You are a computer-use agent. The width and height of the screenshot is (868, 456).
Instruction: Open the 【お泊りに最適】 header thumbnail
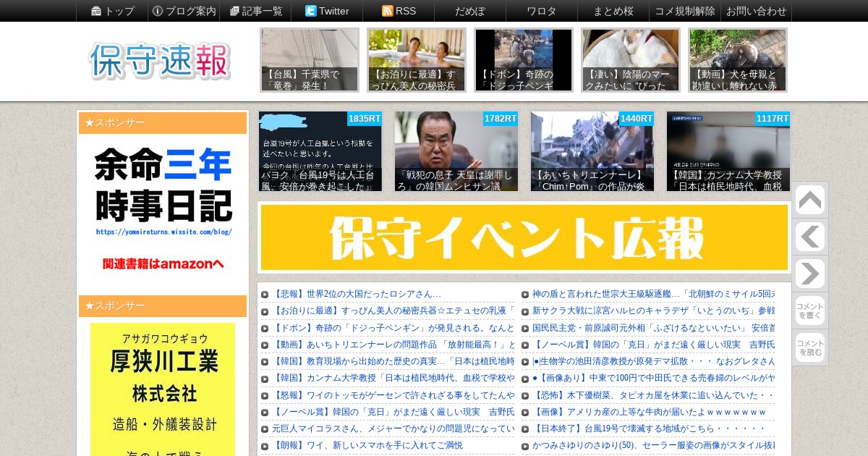pos(417,60)
